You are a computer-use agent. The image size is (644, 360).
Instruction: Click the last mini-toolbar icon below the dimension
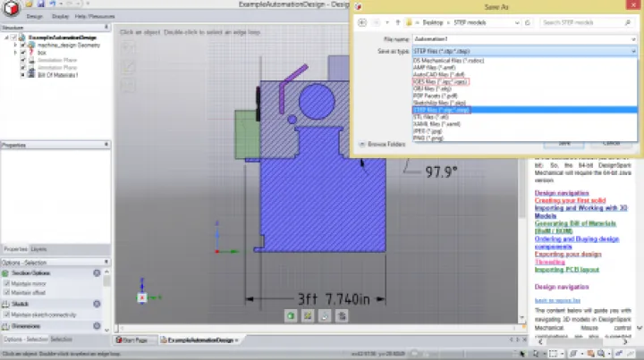point(341,315)
